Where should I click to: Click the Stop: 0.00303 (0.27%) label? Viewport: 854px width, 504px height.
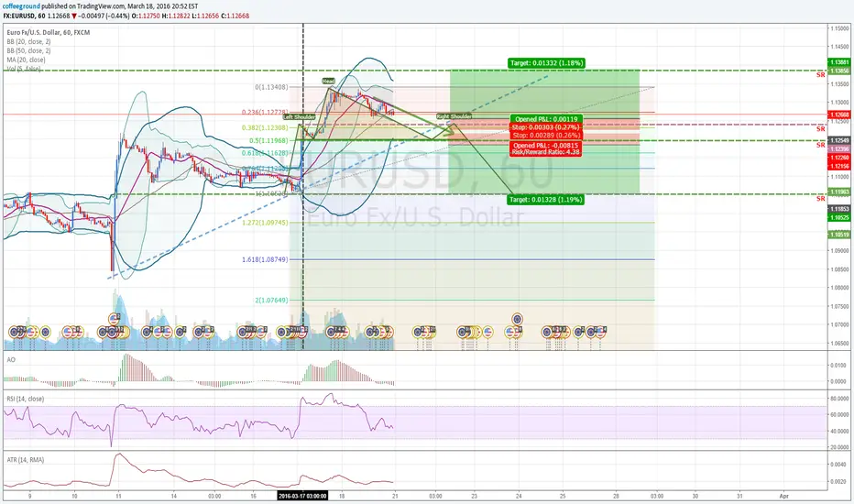(x=546, y=127)
